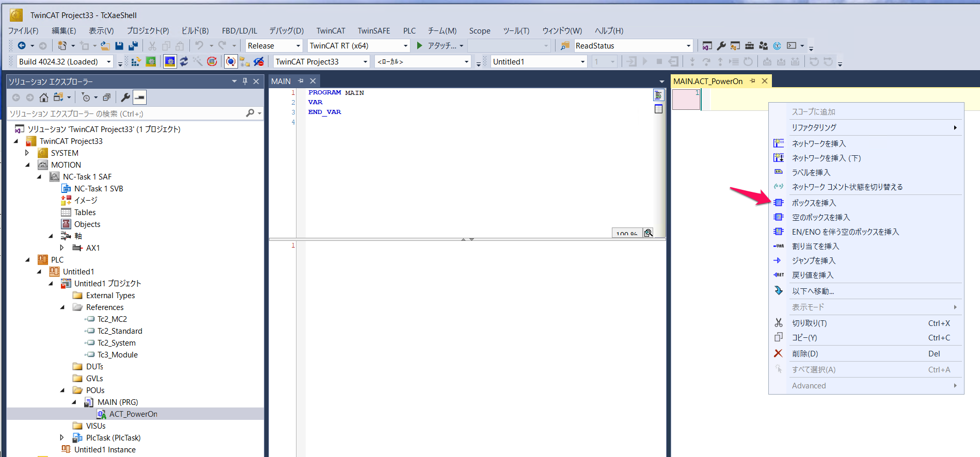Viewport: 980px width, 457px height.
Task: Click the Collapse All icon in Solution Explorer
Action: click(106, 97)
